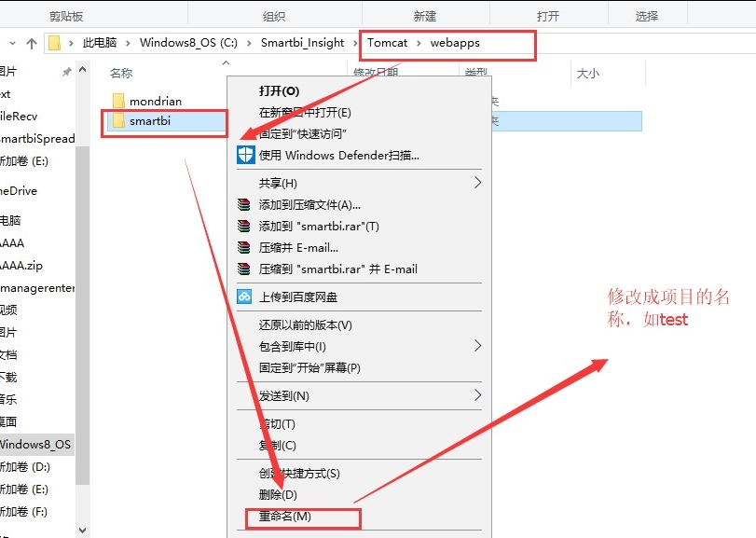Open 视频 in the navigation pane
The height and width of the screenshot is (538, 756).
(x=8, y=310)
